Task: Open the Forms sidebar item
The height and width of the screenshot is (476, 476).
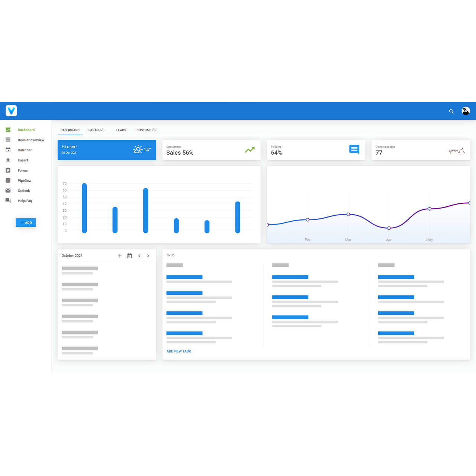Action: pyautogui.click(x=23, y=171)
